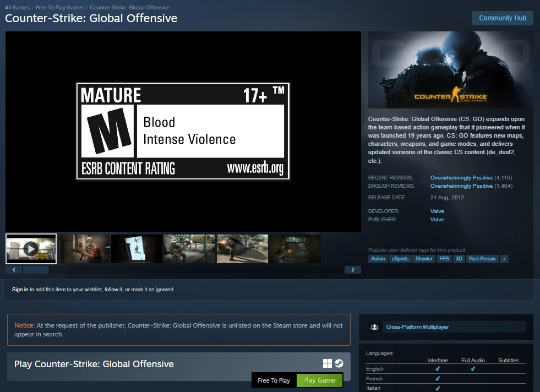Screen dimensions: 540x392
Task: Click the SteamOS/Linux platform icon
Action: click(x=339, y=363)
